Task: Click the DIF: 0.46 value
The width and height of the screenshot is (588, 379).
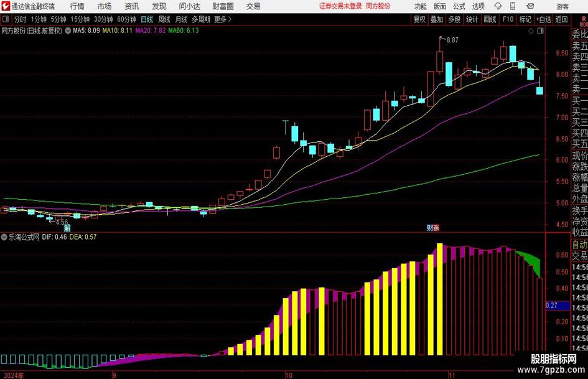Action: point(54,237)
